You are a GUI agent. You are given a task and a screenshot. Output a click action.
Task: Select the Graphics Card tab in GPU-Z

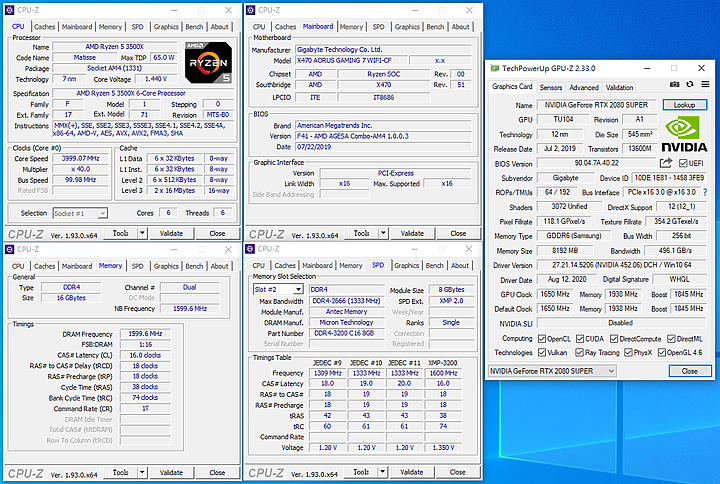tap(512, 86)
